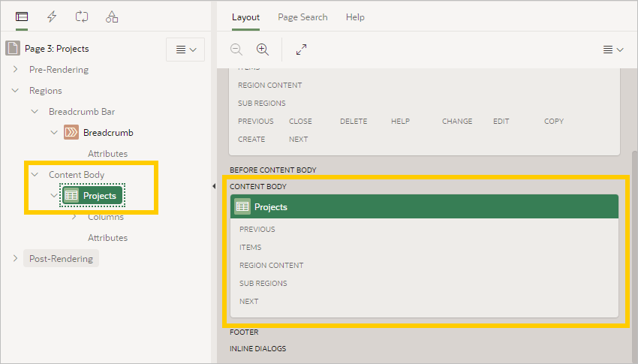Click the CLOSE button slot

300,121
